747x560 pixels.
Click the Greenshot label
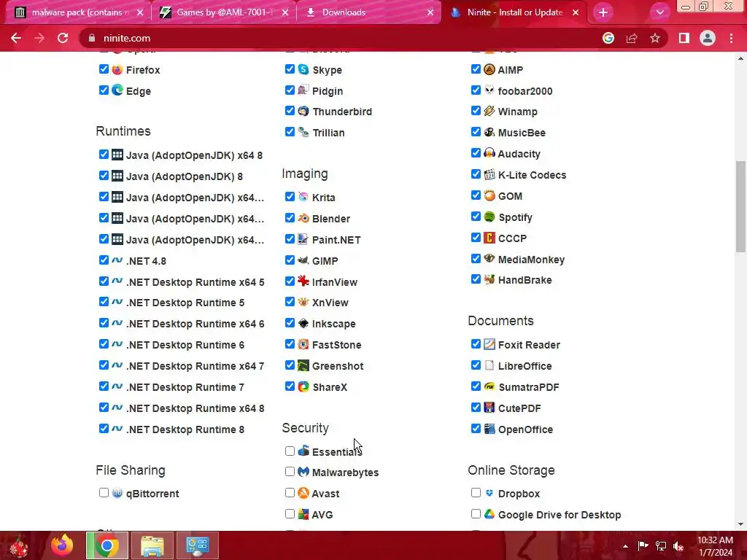(x=338, y=366)
